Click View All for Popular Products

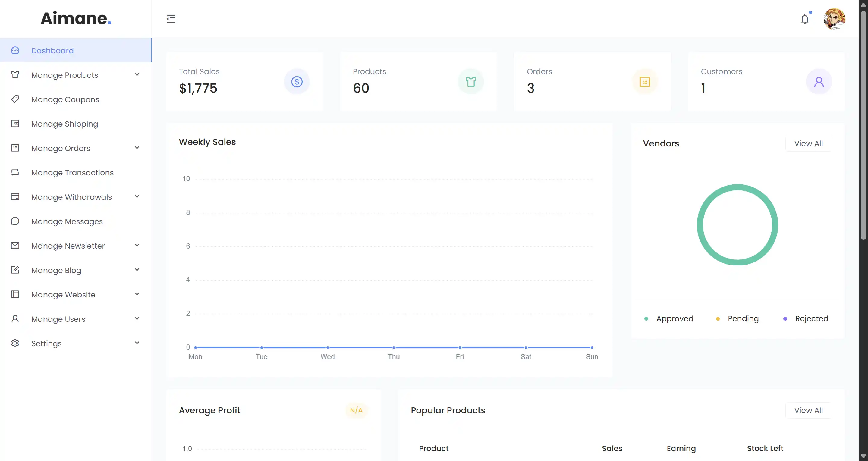[808, 410]
